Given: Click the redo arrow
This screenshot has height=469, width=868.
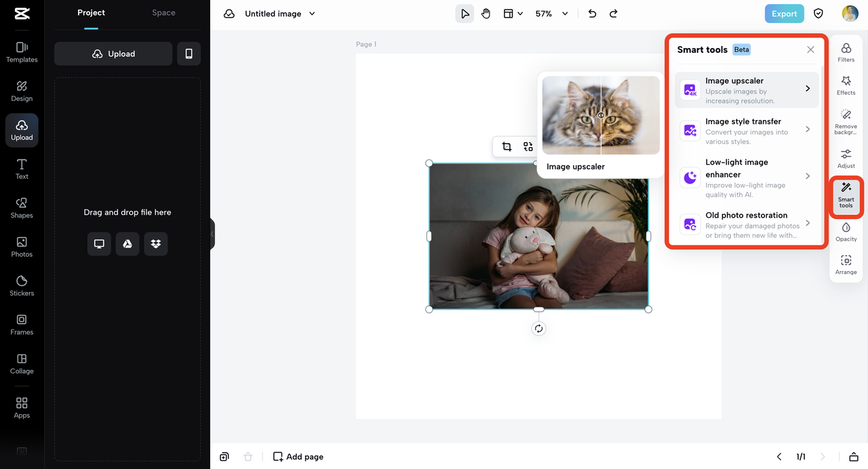Looking at the screenshot, I should (x=614, y=14).
